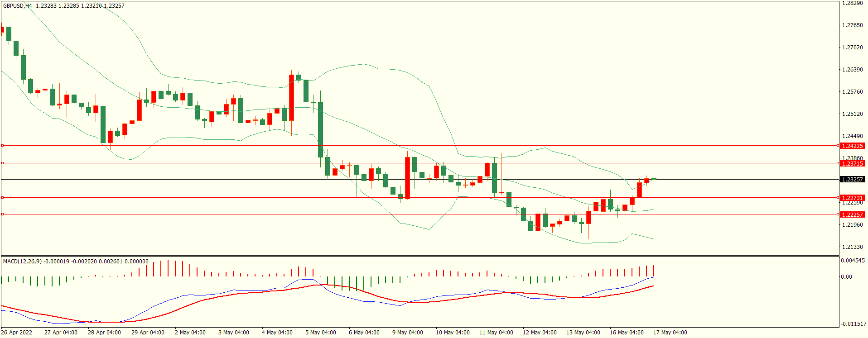
Task: Click the 13 May 04:00 time label
Action: tap(583, 333)
